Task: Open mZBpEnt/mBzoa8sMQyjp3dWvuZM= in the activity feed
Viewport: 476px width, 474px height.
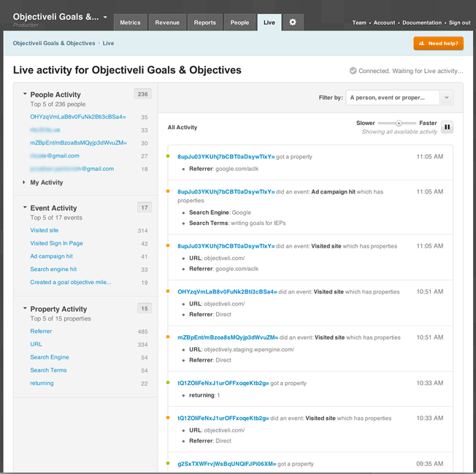Action: pos(228,337)
